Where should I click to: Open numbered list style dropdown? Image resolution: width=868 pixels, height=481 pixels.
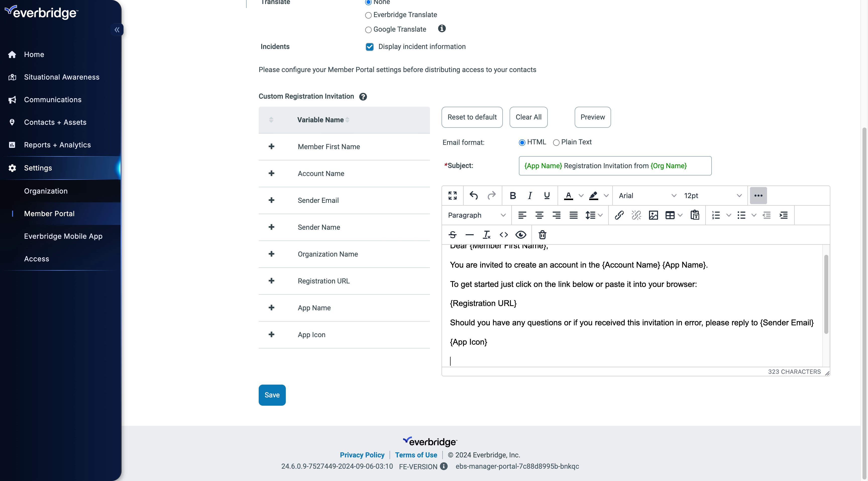729,215
